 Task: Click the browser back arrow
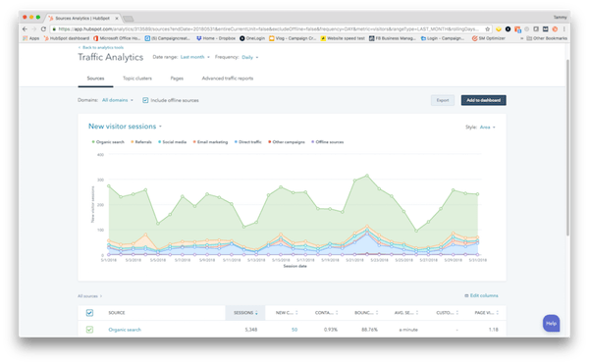click(25, 28)
